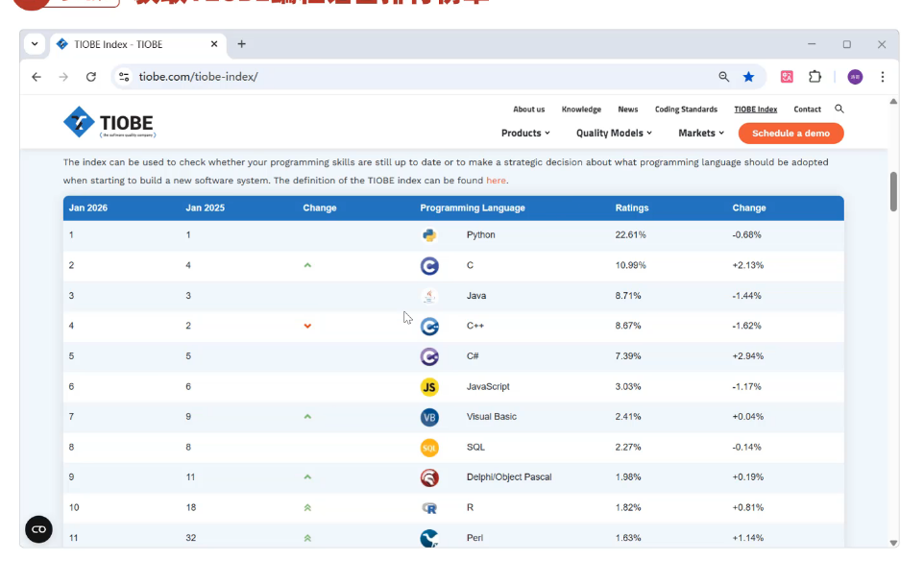The width and height of the screenshot is (924, 561).
Task: Click scrollbar down arrow
Action: click(893, 543)
